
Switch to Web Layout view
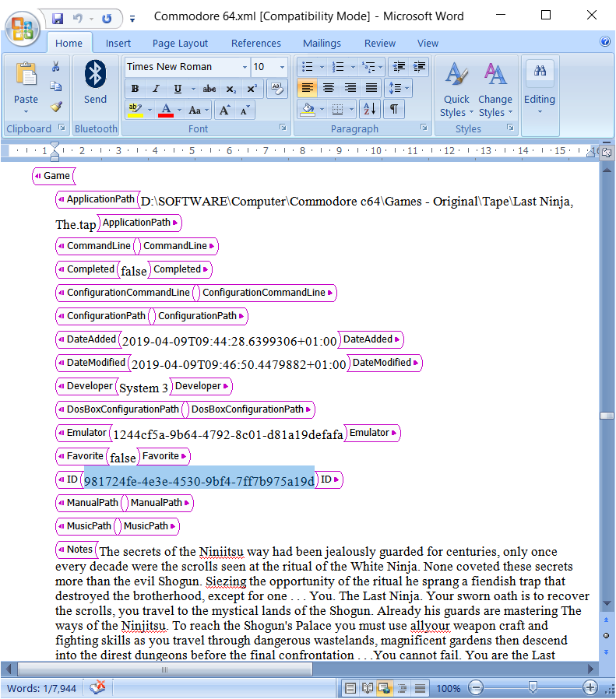[385, 688]
